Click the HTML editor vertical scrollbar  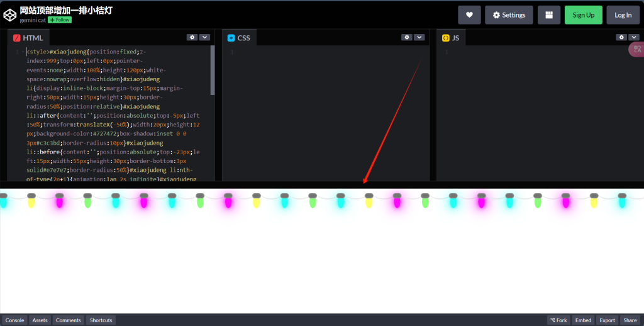(213, 69)
